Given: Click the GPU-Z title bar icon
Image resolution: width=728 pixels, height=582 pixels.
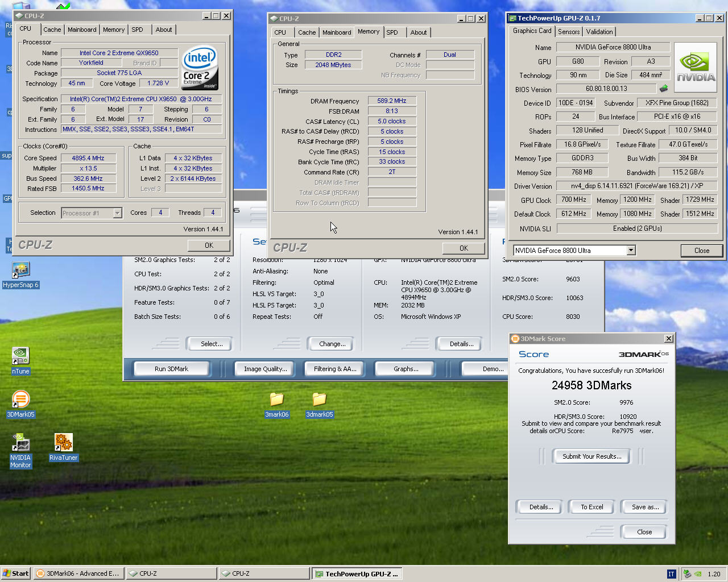Looking at the screenshot, I should point(512,18).
